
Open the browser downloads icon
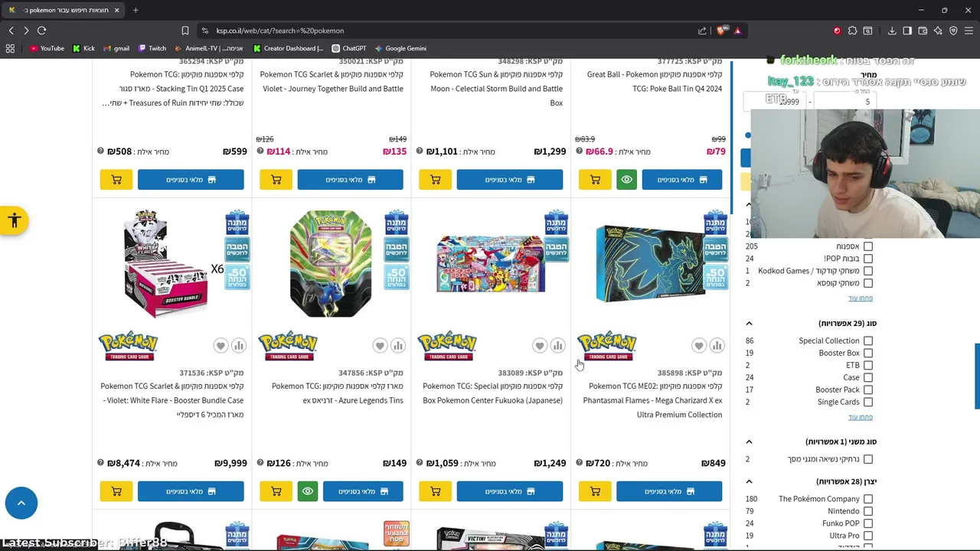click(x=892, y=31)
